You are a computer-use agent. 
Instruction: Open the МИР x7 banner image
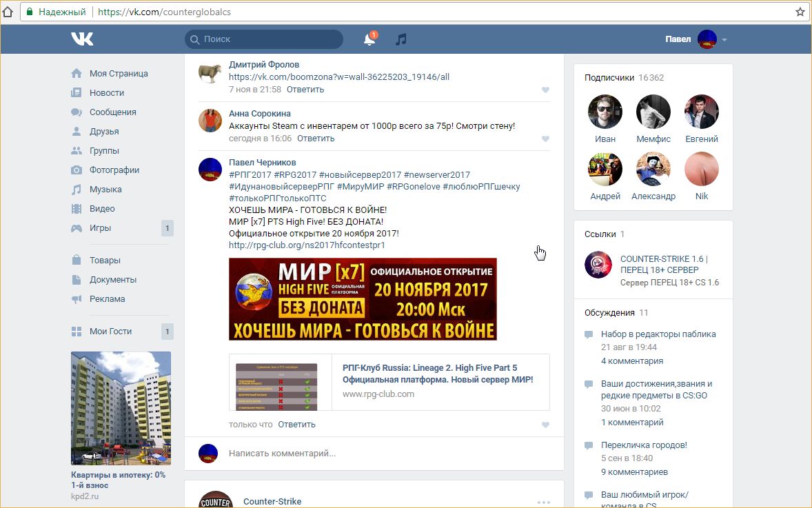point(363,299)
